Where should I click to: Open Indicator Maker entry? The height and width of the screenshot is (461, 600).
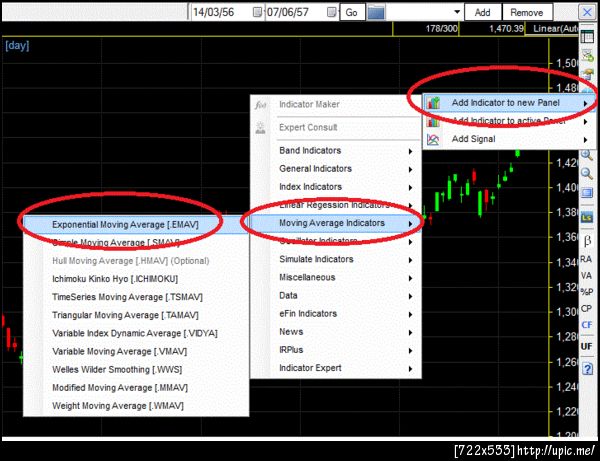click(337, 104)
